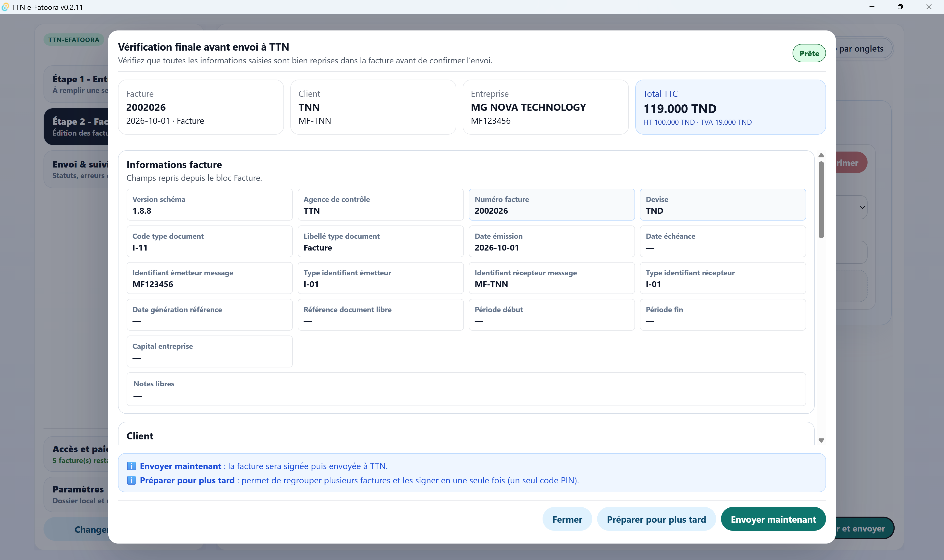Click the 'Date émission' field

(x=552, y=241)
